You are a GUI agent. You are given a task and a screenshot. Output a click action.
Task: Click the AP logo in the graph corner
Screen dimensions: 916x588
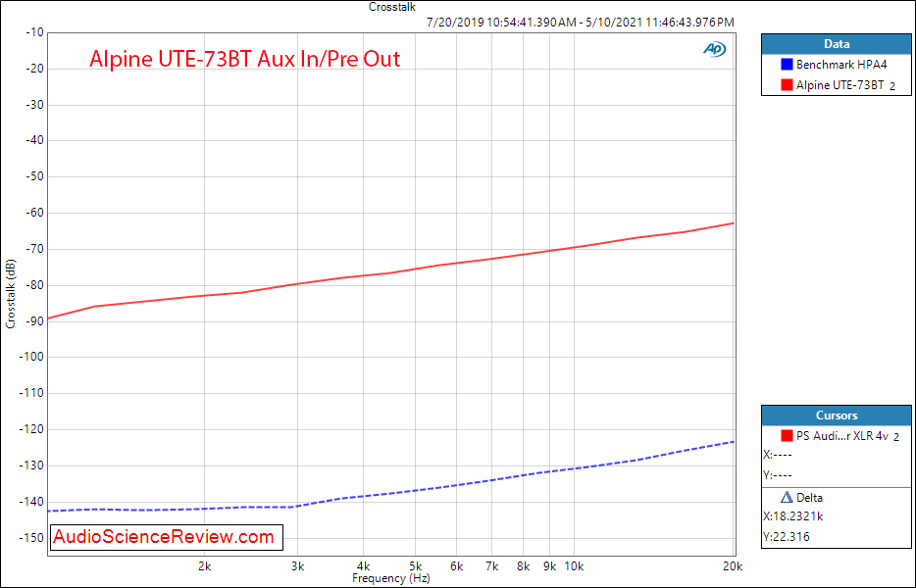click(714, 50)
